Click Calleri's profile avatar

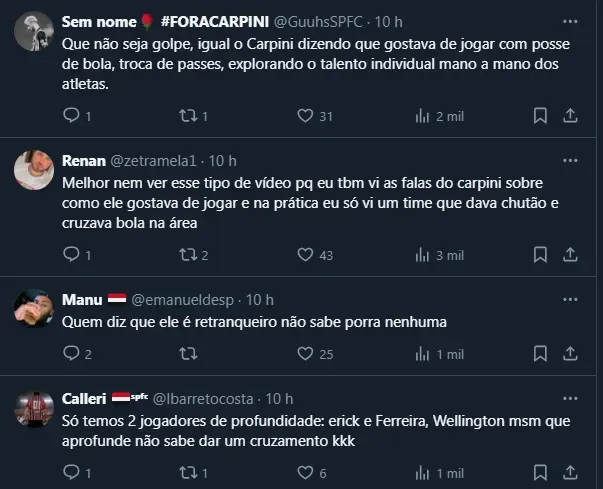(x=33, y=410)
